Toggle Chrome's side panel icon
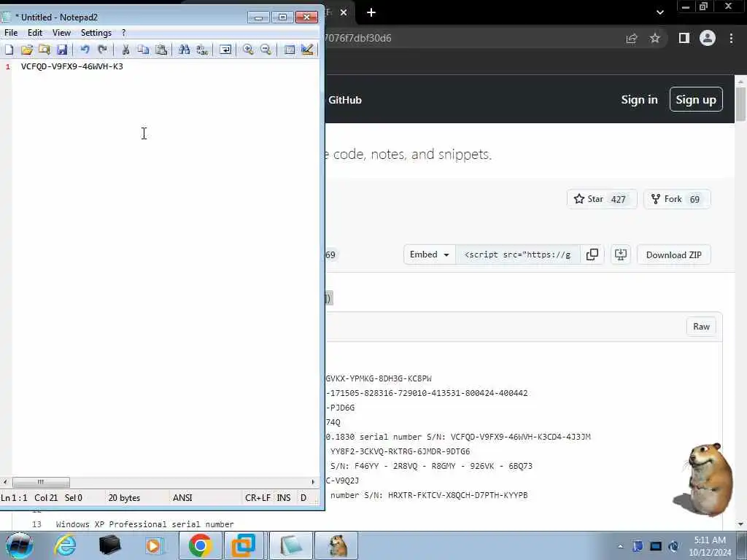Viewport: 747px width, 560px height. pos(684,38)
